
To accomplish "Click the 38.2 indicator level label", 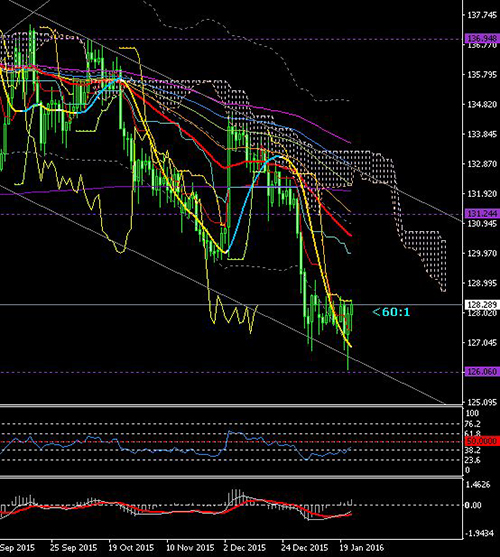I will pos(472,450).
